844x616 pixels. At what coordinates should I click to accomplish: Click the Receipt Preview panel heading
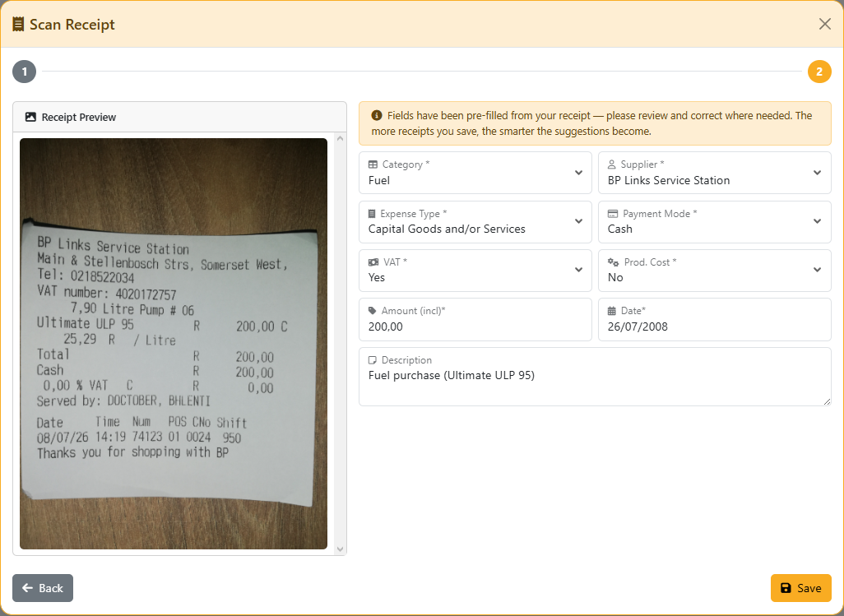(x=180, y=117)
